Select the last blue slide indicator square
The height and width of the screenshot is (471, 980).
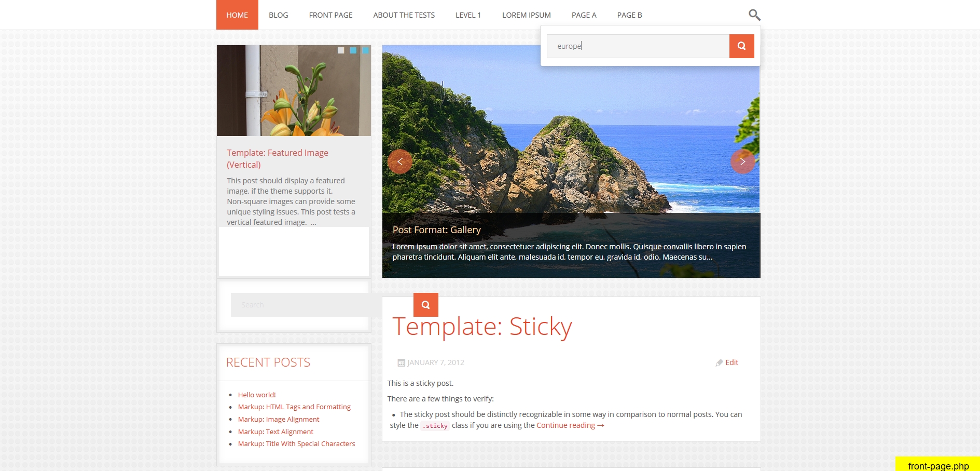tap(365, 50)
